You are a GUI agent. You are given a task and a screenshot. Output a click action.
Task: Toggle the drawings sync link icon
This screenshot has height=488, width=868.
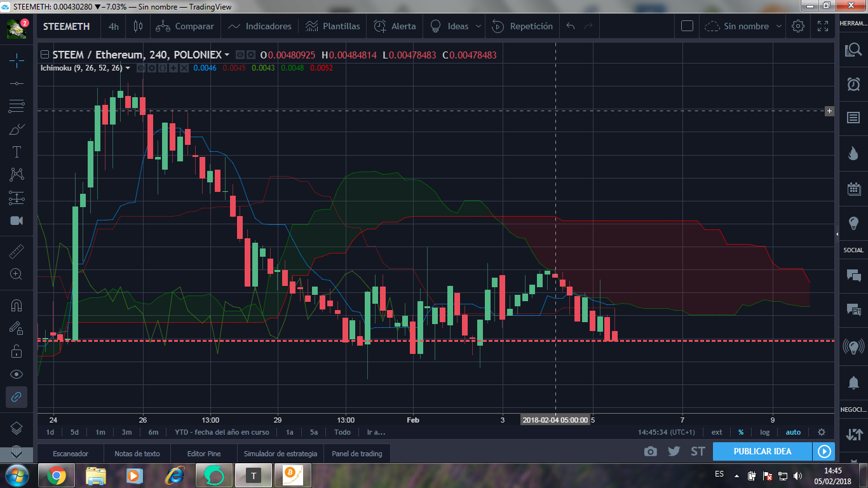(x=17, y=397)
